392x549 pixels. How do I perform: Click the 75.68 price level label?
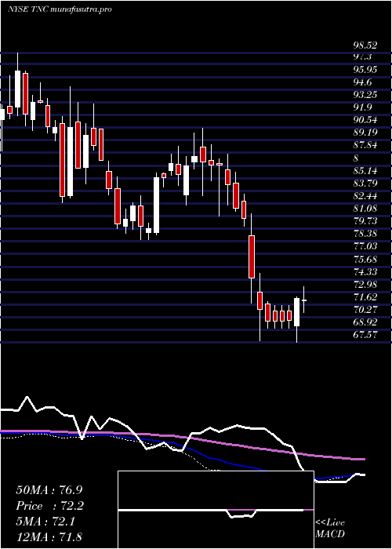coord(365,259)
